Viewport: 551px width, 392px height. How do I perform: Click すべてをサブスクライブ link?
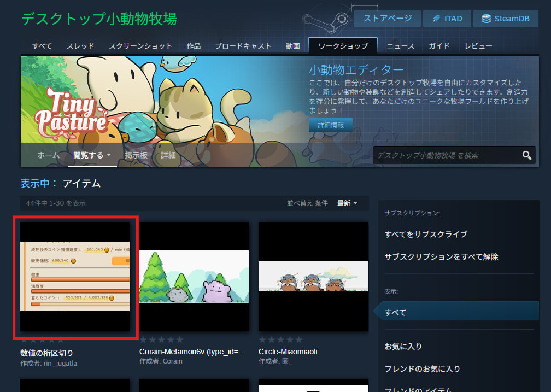coord(426,235)
